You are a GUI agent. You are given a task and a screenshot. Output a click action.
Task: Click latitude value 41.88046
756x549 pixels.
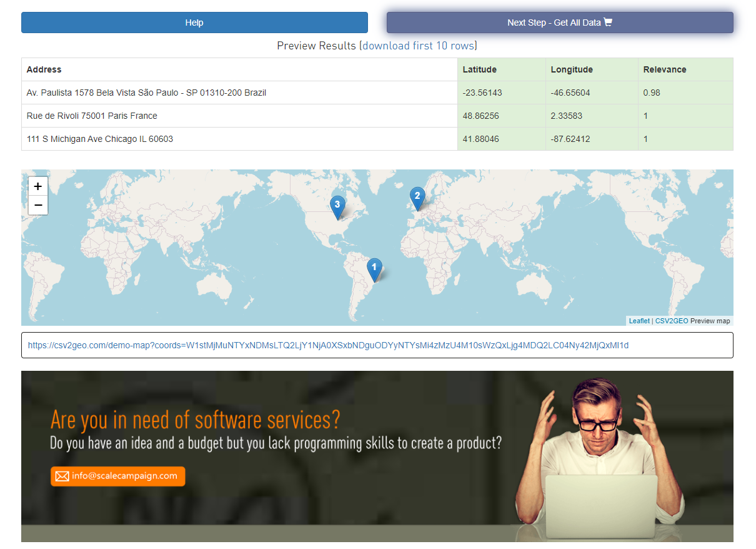480,139
